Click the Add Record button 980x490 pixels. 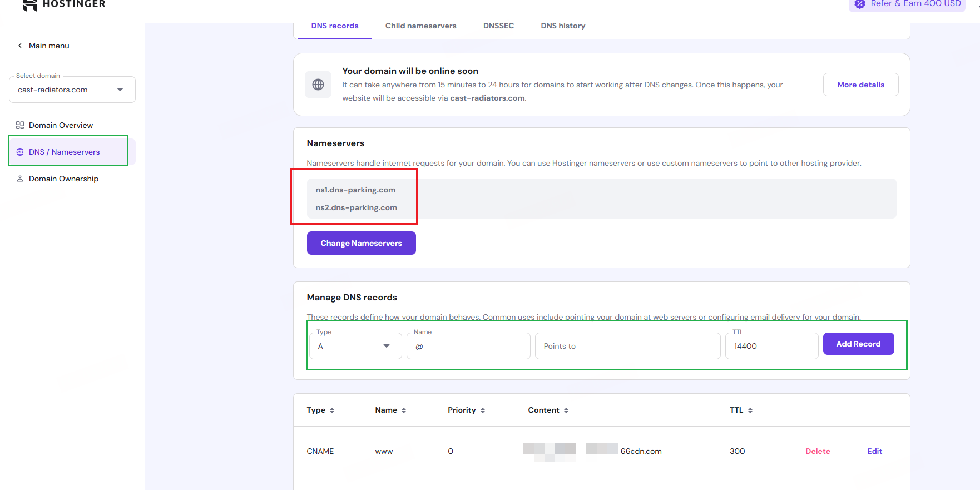click(858, 344)
